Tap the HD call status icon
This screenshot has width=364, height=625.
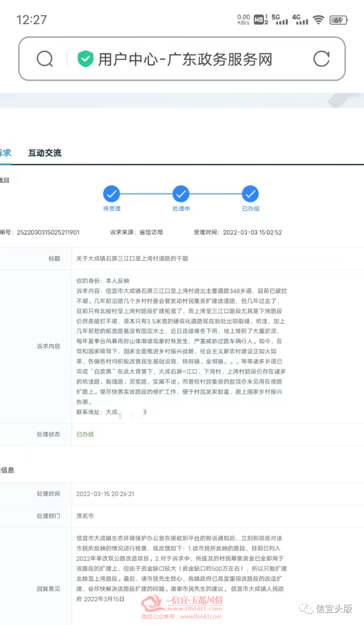(x=261, y=20)
